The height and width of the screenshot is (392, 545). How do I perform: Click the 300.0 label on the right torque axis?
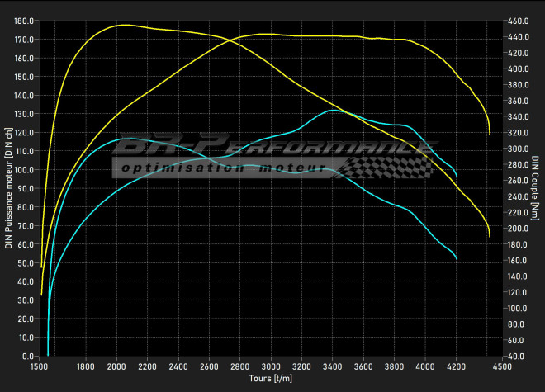coord(518,149)
